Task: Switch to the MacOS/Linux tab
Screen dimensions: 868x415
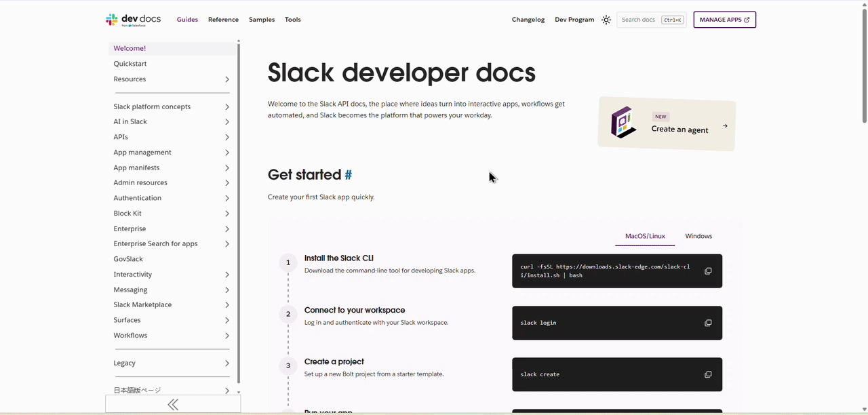Action: point(645,236)
